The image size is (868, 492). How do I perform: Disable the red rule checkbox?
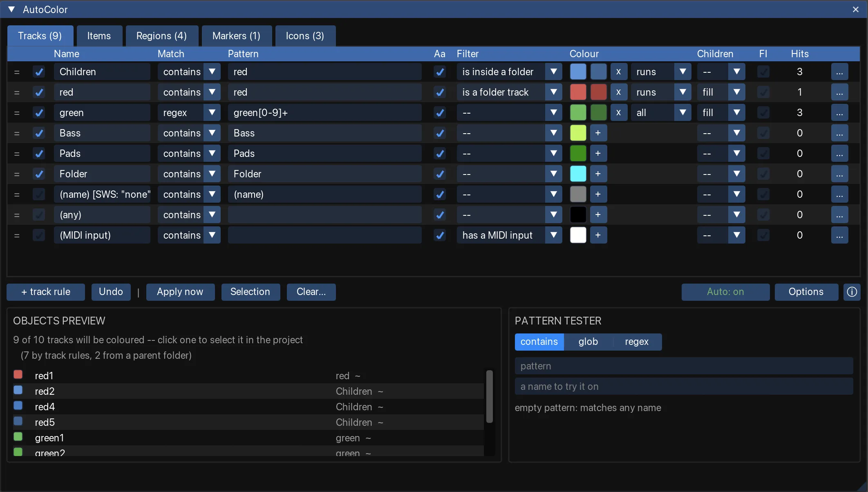tap(39, 92)
